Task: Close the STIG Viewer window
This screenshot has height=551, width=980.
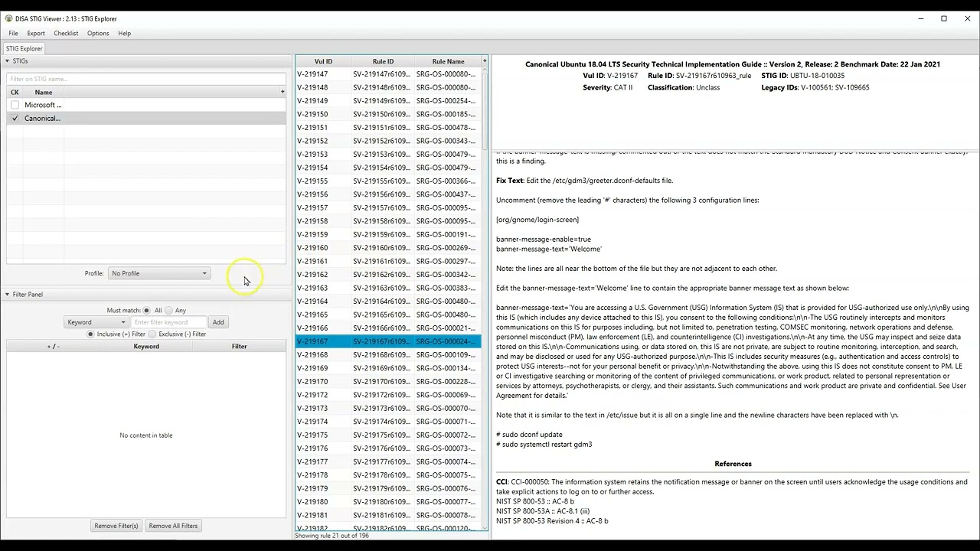Action: click(968, 18)
